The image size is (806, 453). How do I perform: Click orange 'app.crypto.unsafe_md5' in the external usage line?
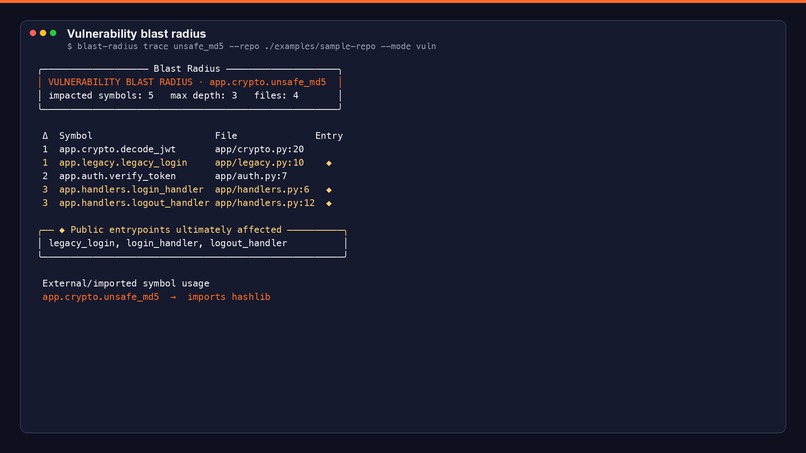[101, 297]
